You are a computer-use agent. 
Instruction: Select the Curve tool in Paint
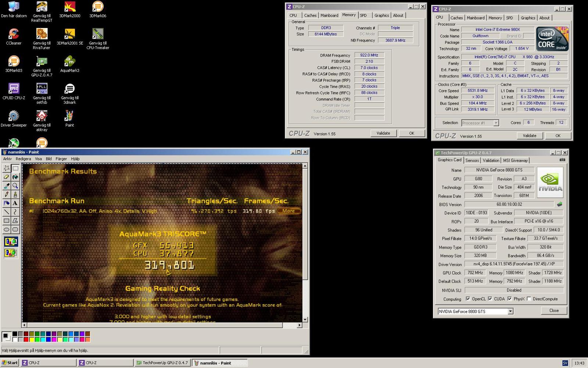point(15,212)
